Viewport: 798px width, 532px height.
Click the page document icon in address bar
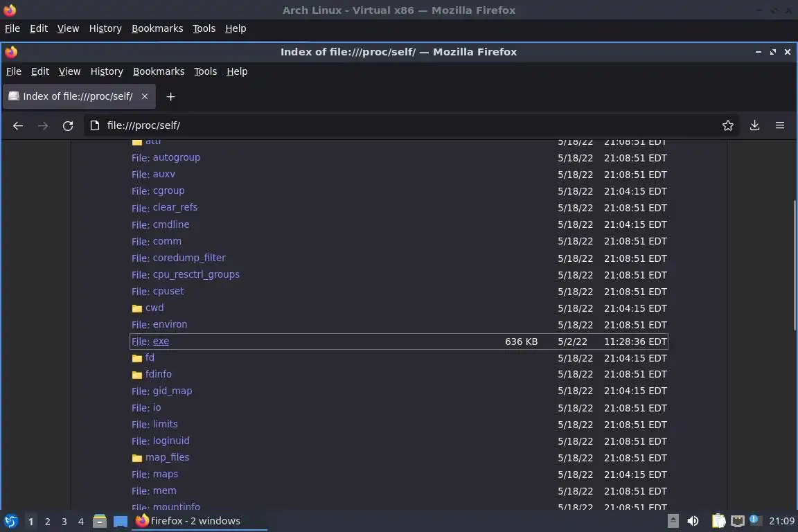(x=95, y=126)
